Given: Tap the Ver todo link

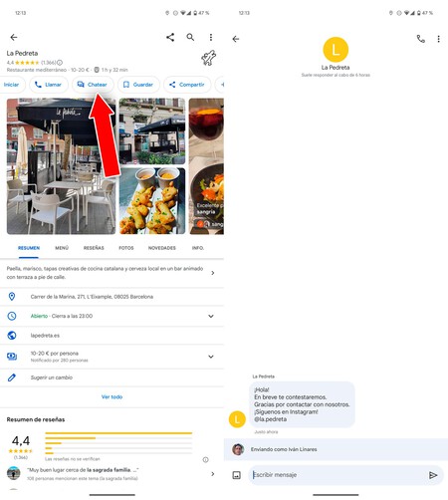Looking at the screenshot, I should pos(112,396).
